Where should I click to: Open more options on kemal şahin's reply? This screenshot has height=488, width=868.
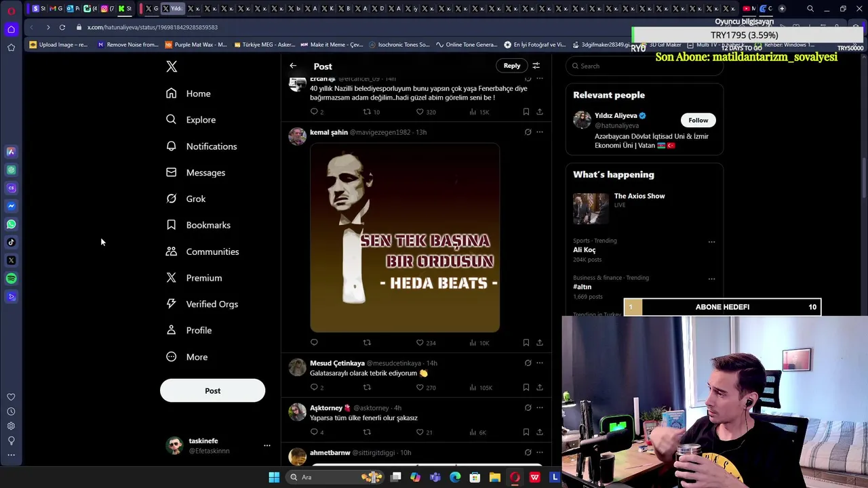coord(540,132)
